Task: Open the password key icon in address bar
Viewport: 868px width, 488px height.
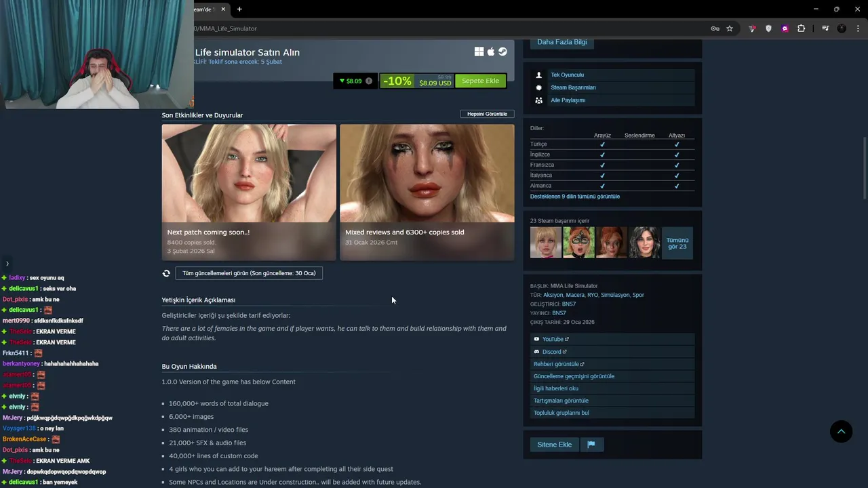Action: [715, 28]
